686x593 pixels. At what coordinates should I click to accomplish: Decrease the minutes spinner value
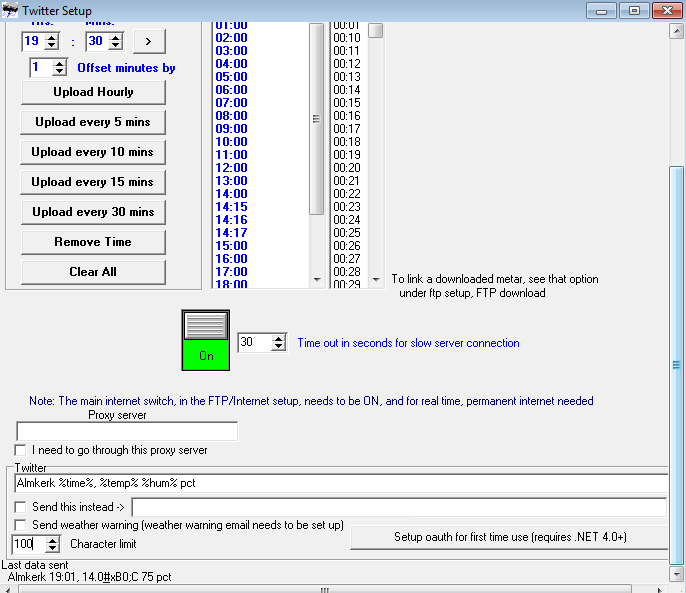[115, 46]
